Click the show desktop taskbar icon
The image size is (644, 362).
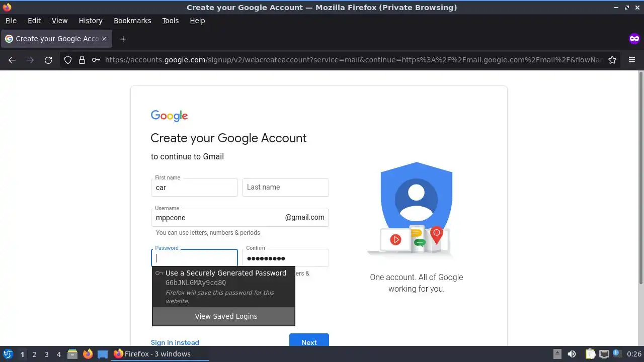[103, 354]
